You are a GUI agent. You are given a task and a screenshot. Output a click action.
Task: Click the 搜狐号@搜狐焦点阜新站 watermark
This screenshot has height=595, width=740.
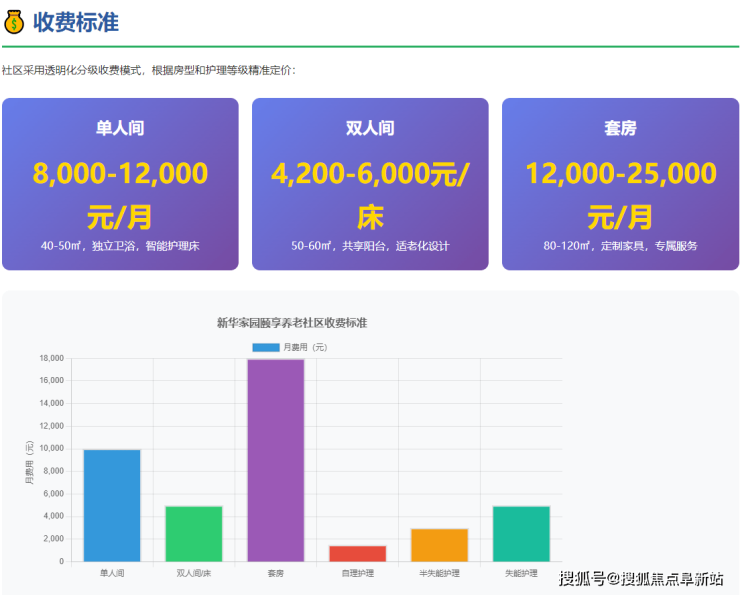[641, 578]
